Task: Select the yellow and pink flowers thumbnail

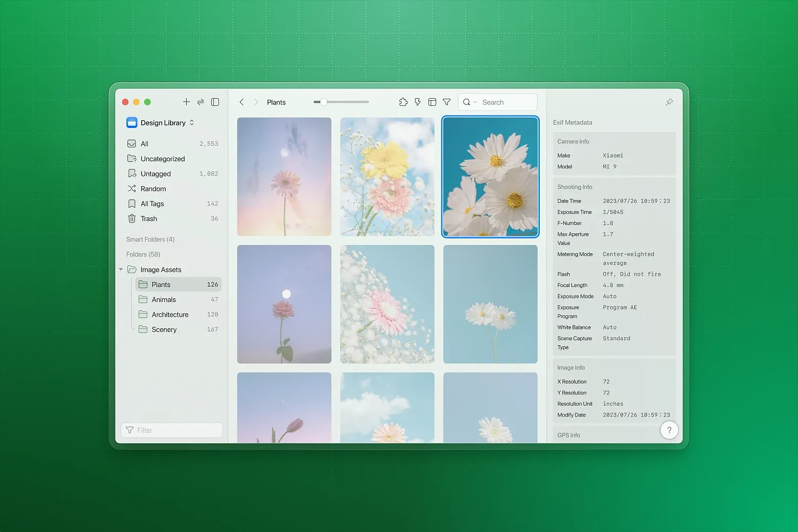Action: coord(387,176)
